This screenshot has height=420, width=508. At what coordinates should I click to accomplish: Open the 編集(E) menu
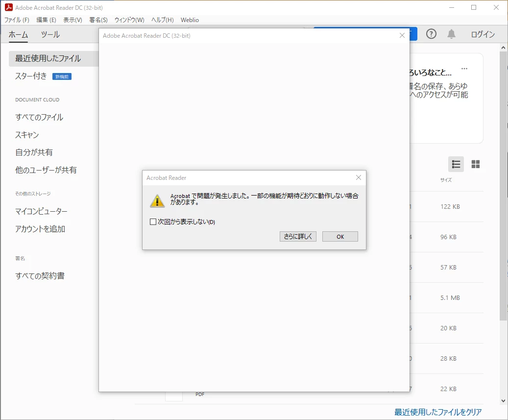coord(46,20)
